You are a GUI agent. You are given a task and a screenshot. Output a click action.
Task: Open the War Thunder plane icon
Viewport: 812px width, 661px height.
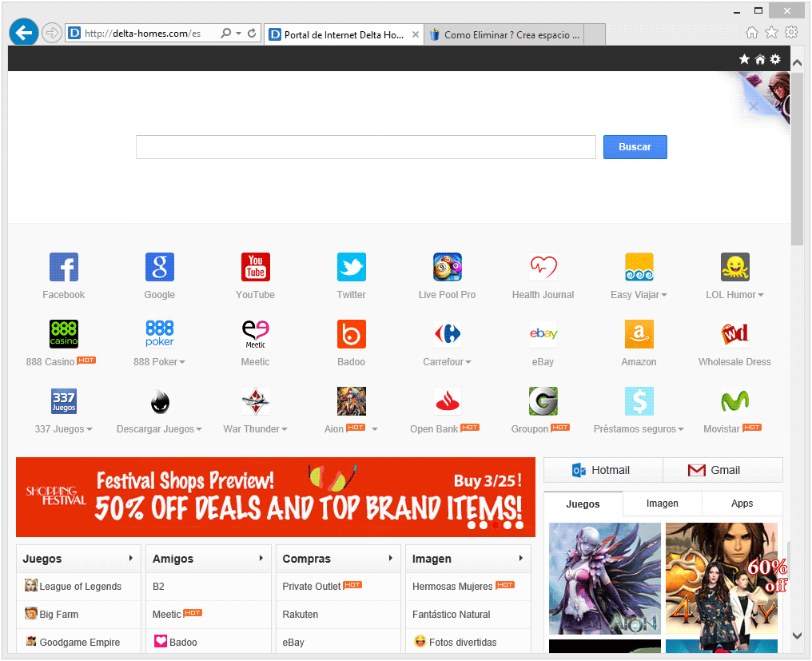pos(255,401)
